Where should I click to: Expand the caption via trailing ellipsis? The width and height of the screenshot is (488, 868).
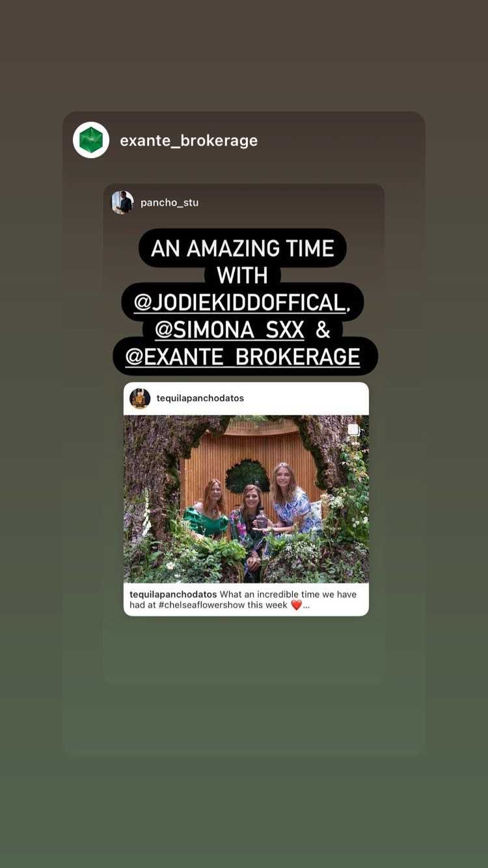(306, 606)
